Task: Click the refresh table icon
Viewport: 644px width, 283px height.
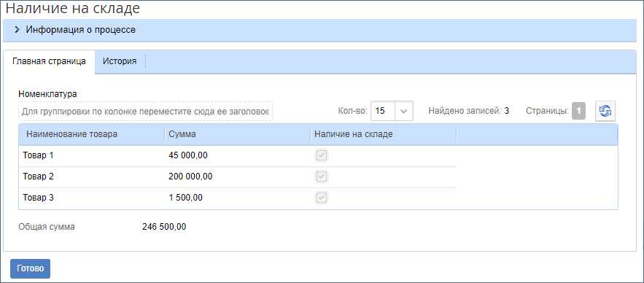Action: (x=605, y=111)
